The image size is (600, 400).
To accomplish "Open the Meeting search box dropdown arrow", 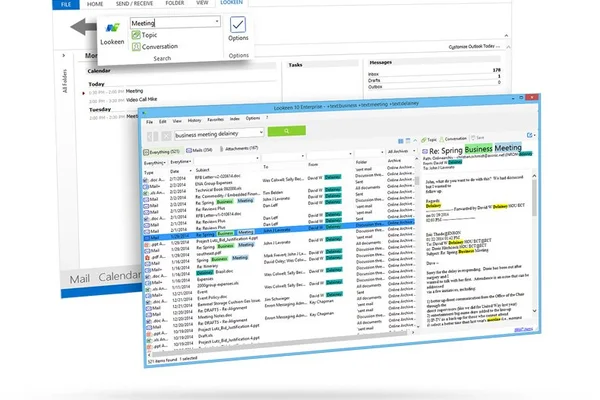I will coord(217,21).
